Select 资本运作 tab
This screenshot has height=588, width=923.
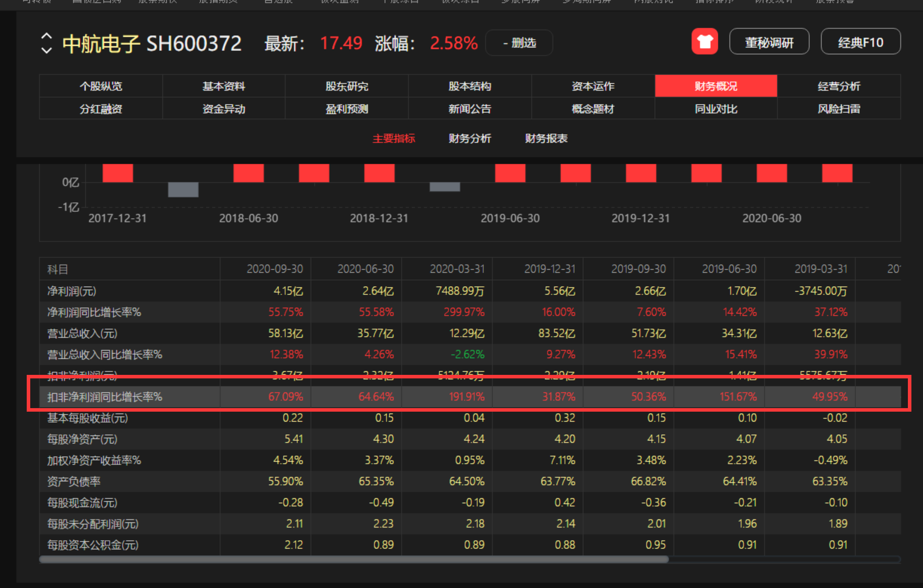coord(593,86)
